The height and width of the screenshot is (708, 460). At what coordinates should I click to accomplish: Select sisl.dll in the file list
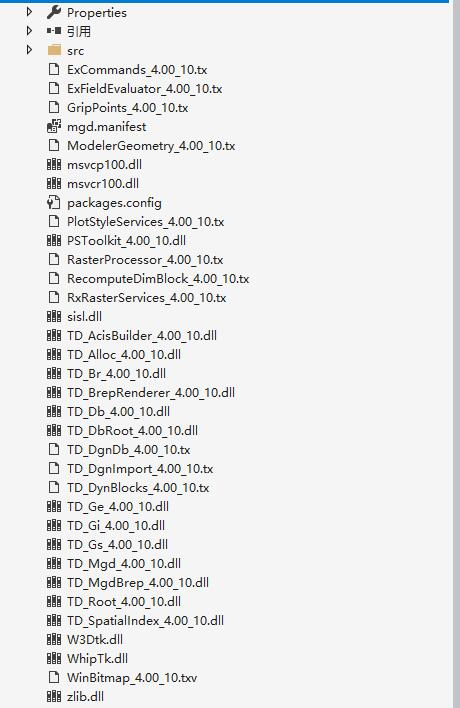84,317
